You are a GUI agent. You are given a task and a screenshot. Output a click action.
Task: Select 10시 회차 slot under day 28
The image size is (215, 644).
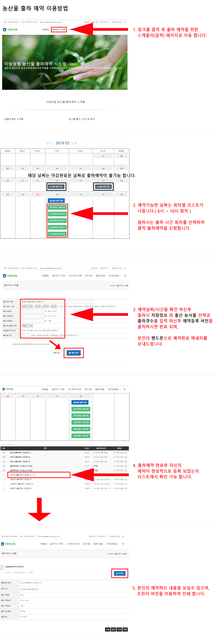coord(81,436)
